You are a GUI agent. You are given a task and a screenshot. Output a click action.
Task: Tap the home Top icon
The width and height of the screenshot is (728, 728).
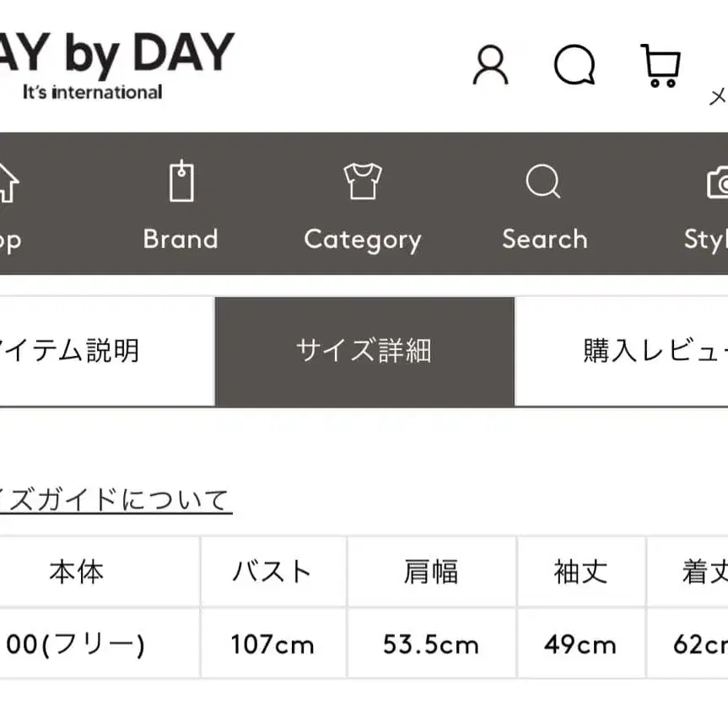[5, 181]
